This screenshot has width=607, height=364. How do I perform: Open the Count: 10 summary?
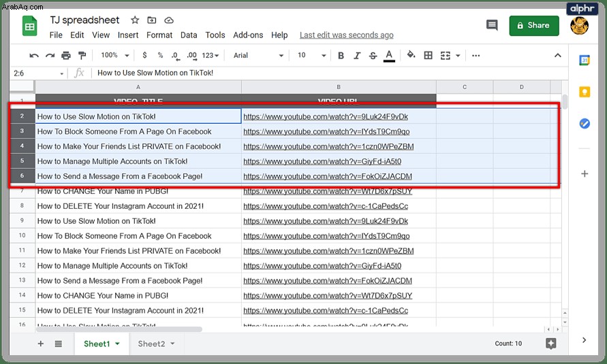tap(508, 344)
